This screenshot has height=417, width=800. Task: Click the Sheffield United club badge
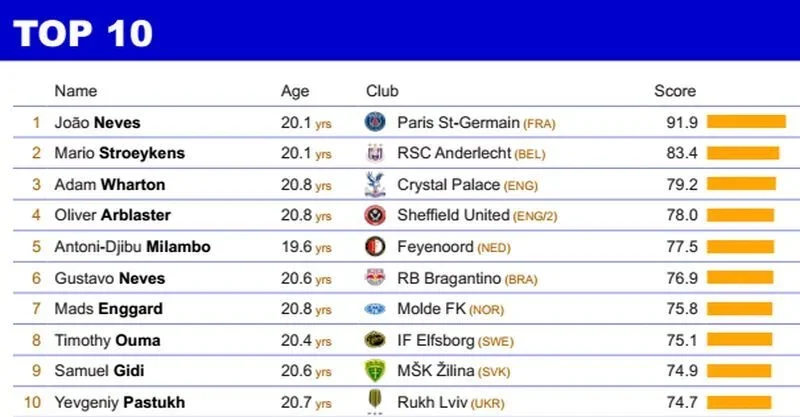[x=375, y=216]
